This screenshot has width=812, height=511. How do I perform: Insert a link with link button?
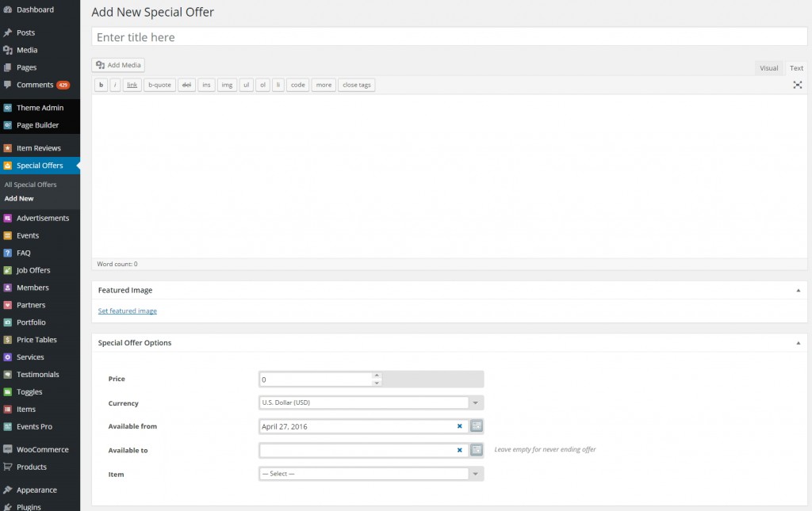pyautogui.click(x=132, y=85)
